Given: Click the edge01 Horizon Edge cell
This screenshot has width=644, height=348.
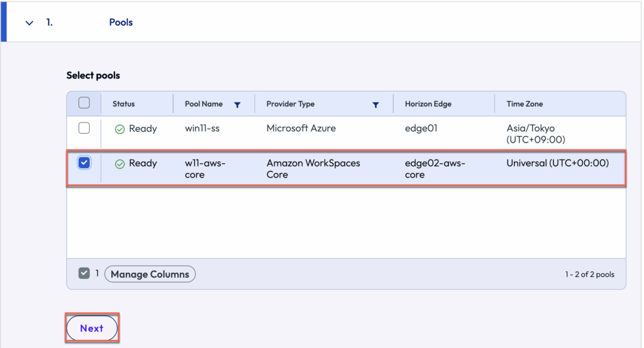Looking at the screenshot, I should [421, 128].
